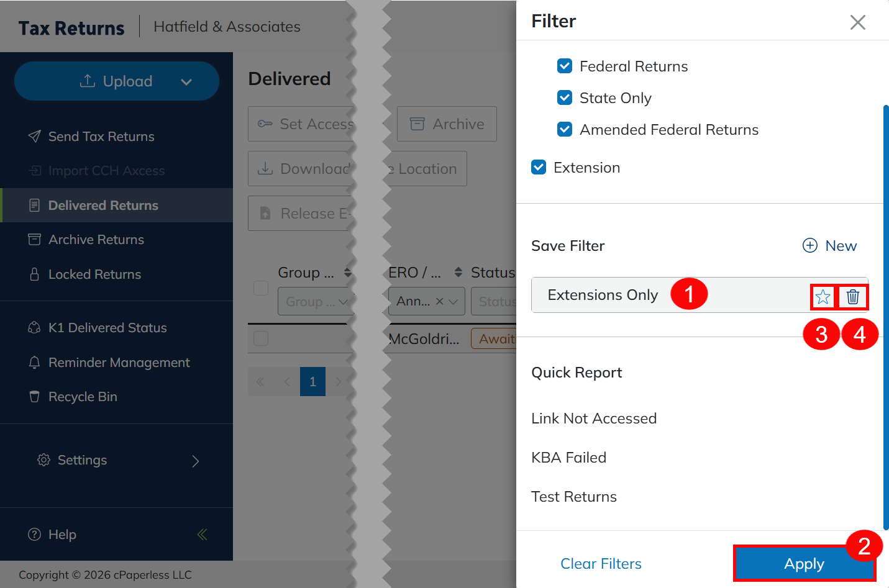Expand the Settings submenu
Image resolution: width=889 pixels, height=588 pixels.
click(x=195, y=461)
